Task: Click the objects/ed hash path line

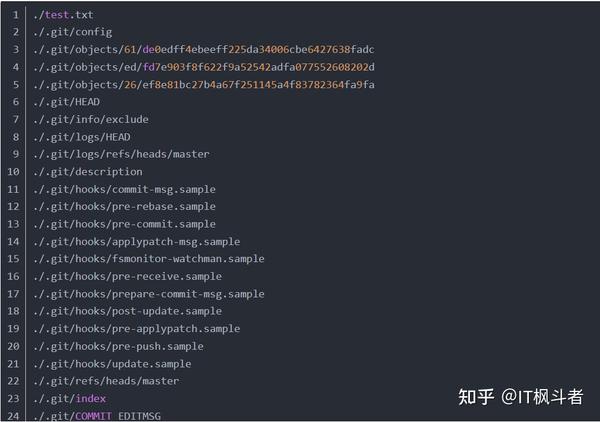Action: [x=204, y=67]
